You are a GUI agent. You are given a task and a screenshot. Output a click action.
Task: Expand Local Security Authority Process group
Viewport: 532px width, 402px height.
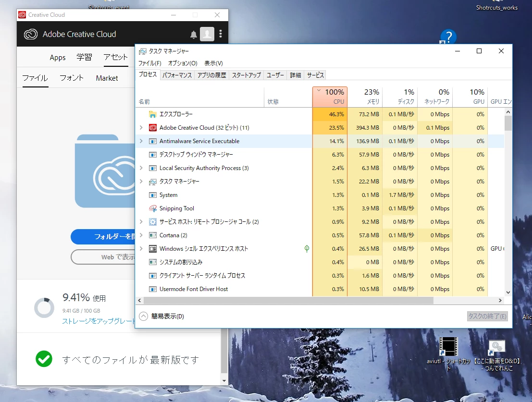pos(141,168)
